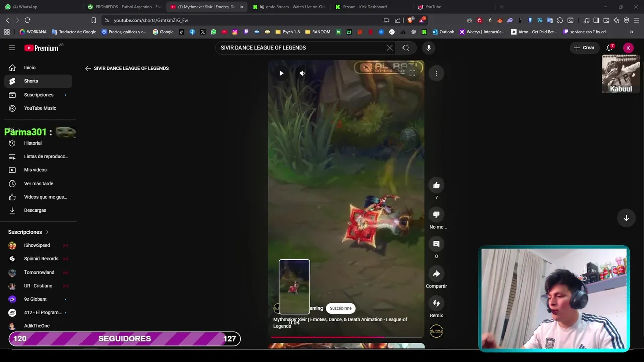Image resolution: width=644 pixels, height=362 pixels.
Task: Select Shorts in the sidebar
Action: [x=38, y=81]
